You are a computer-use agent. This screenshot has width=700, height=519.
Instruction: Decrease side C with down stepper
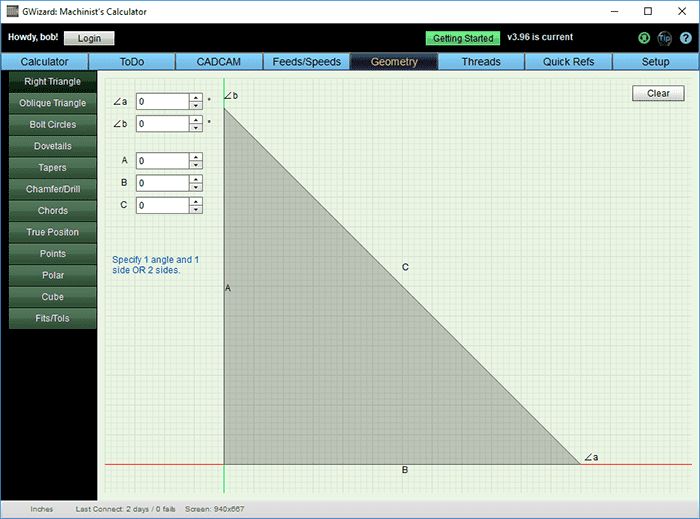(x=196, y=209)
